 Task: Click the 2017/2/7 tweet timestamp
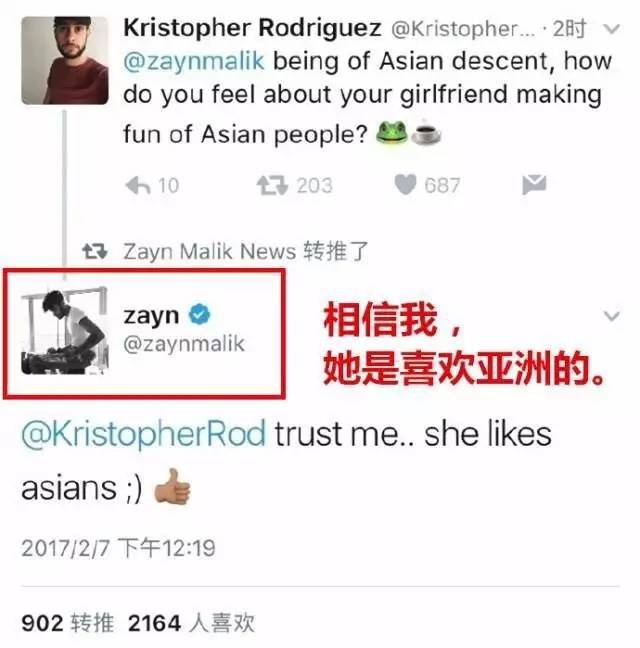[118, 548]
